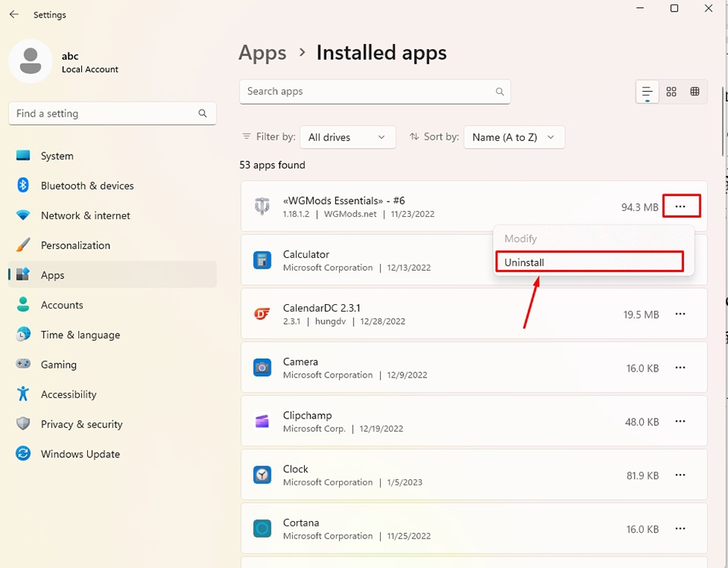Viewport: 728px width, 568px height.
Task: Switch to table view layout
Action: pyautogui.click(x=695, y=92)
